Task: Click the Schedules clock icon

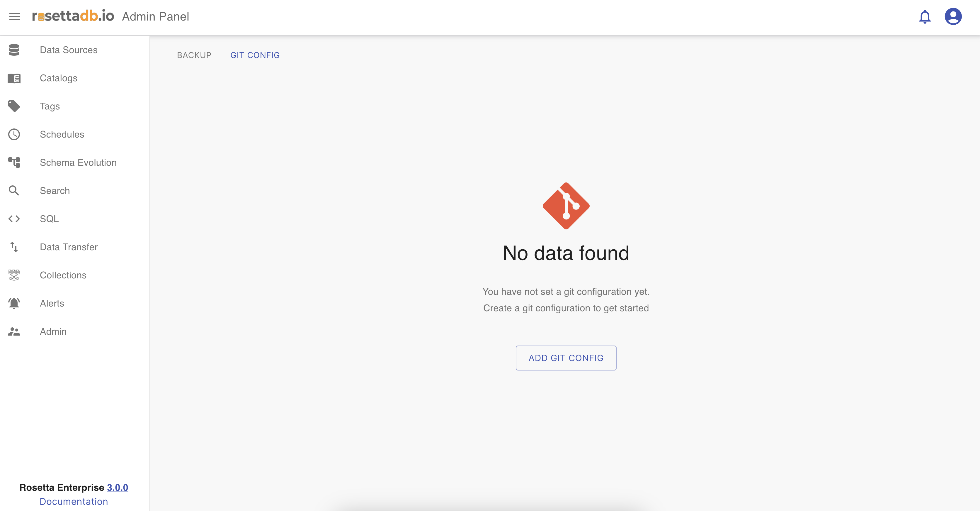Action: click(x=14, y=134)
